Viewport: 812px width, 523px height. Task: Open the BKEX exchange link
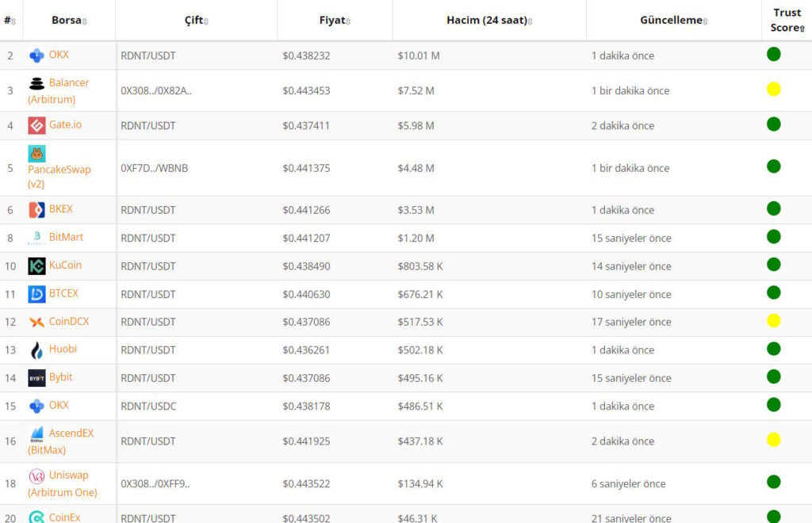60,208
